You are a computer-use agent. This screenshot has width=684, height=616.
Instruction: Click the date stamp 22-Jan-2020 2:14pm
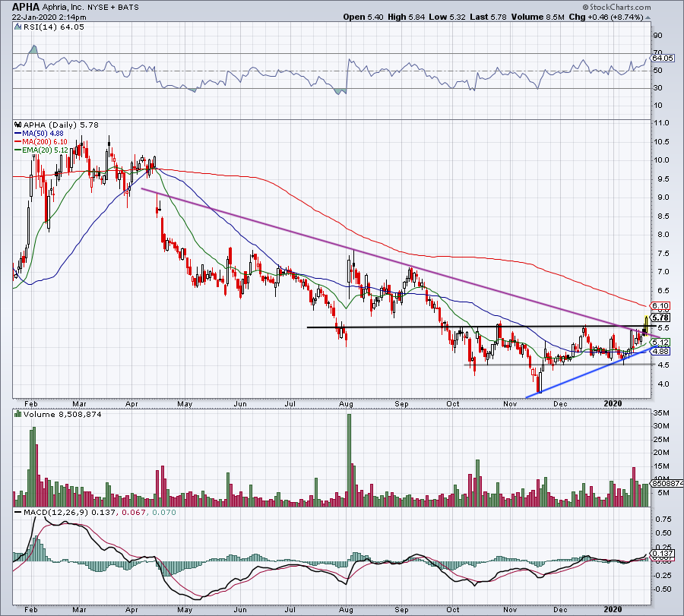49,17
